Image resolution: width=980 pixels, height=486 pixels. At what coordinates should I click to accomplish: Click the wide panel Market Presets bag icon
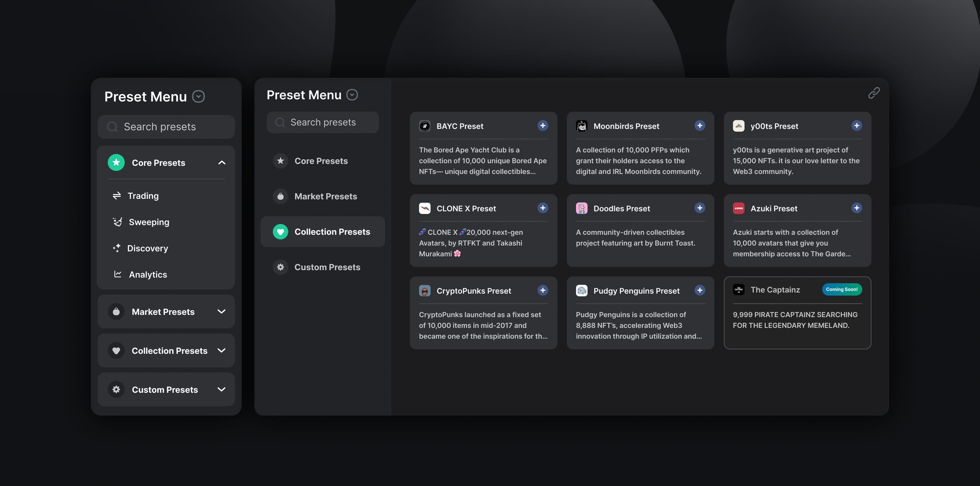(280, 196)
